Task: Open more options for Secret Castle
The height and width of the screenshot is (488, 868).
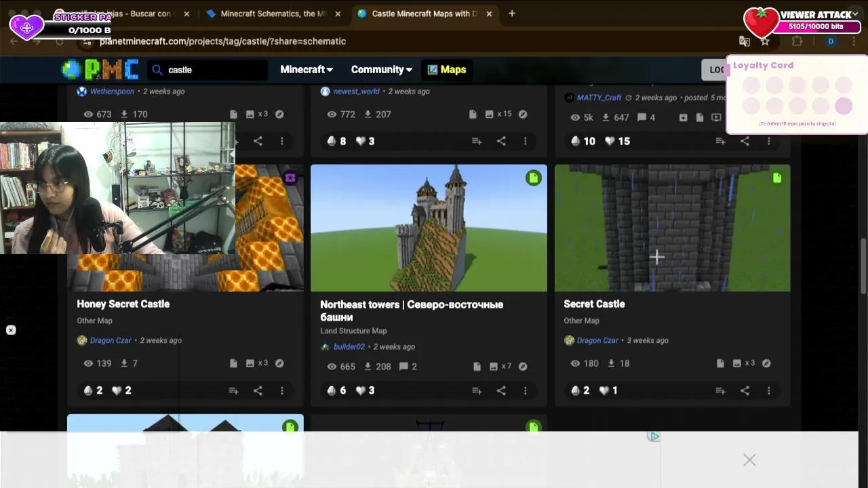Action: [x=768, y=390]
